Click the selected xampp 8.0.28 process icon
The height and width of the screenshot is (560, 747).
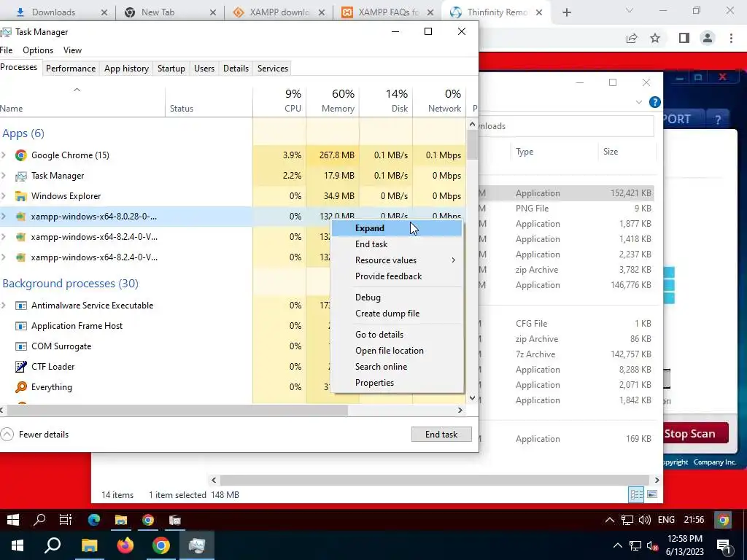(20, 217)
